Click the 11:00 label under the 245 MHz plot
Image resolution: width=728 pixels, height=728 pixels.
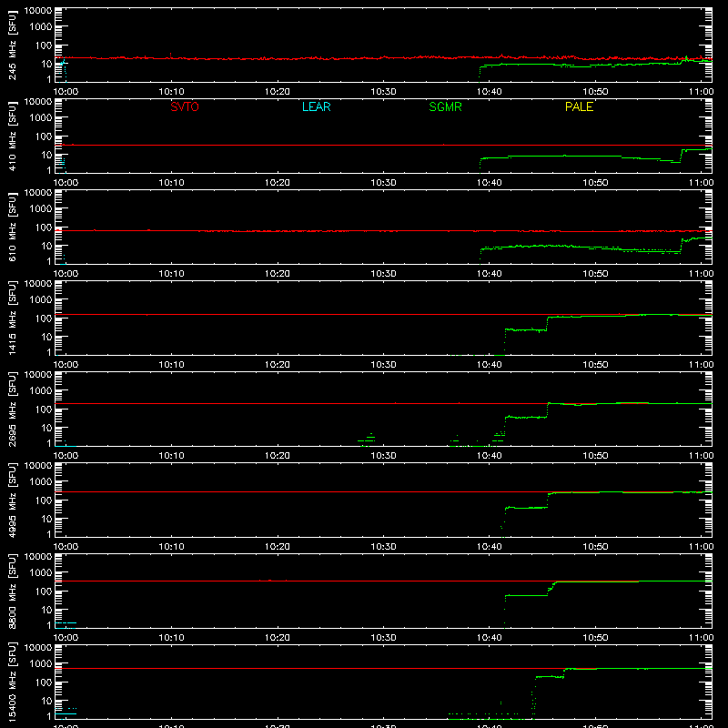[x=701, y=92]
